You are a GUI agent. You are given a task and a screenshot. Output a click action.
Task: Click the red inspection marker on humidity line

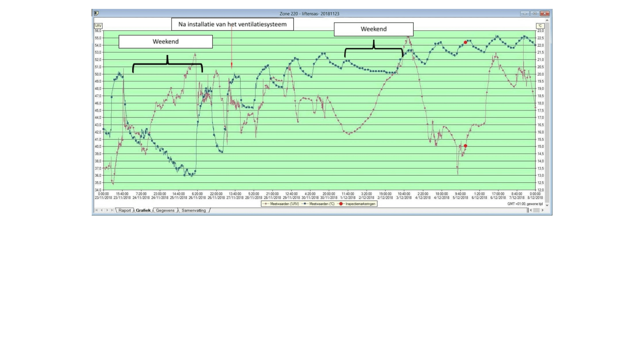[x=465, y=146]
